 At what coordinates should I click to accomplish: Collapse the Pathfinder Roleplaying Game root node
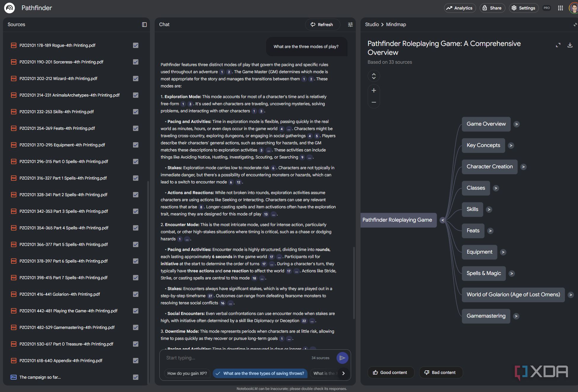[x=443, y=220]
